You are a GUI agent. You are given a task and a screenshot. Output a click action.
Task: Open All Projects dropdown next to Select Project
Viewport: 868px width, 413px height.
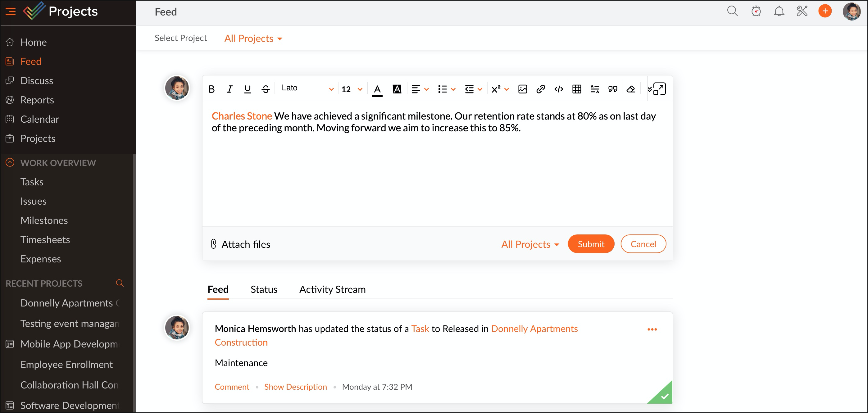(x=253, y=39)
